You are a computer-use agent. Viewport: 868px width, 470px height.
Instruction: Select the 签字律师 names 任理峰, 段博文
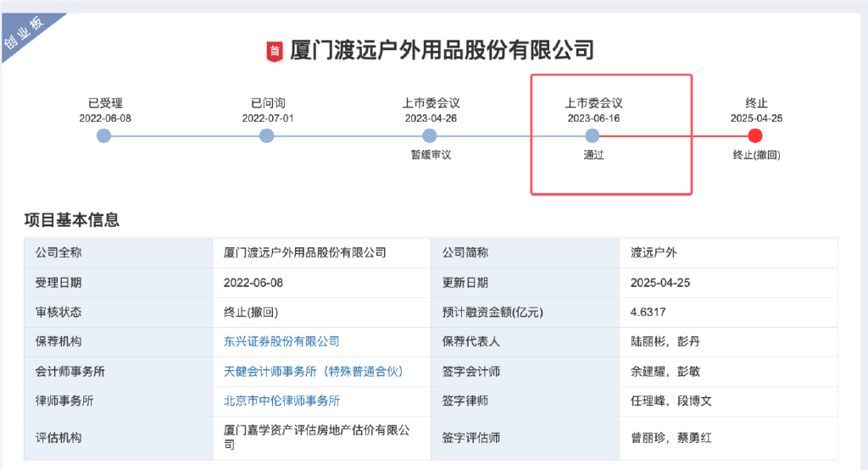[671, 401]
